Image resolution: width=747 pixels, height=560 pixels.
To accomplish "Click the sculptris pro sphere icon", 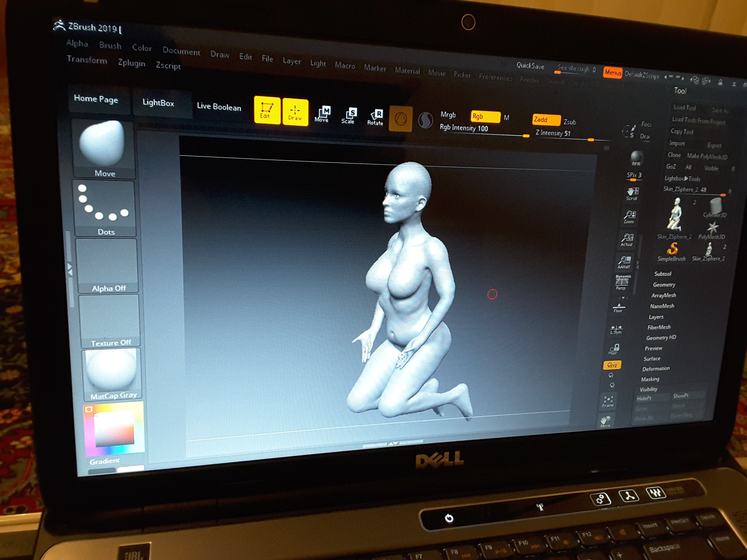I will (x=425, y=120).
